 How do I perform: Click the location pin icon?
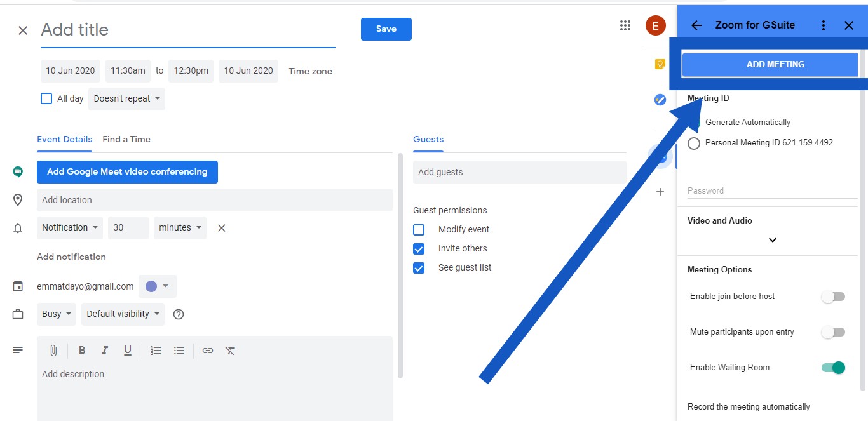[18, 200]
